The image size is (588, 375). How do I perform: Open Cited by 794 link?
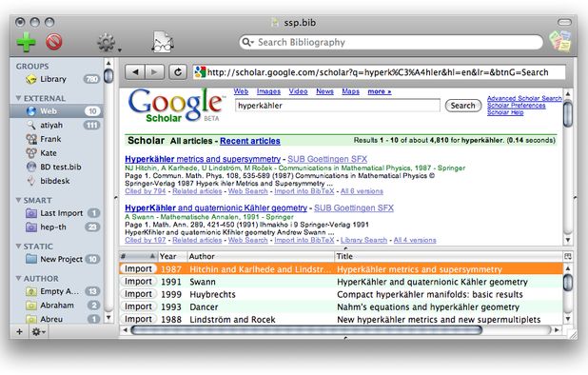pyautogui.click(x=146, y=191)
